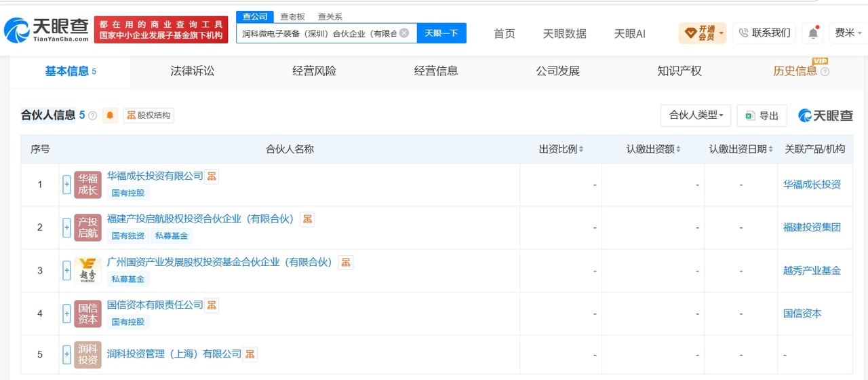The image size is (868, 380).
Task: Click the 天眼一下 search button
Action: tap(441, 33)
